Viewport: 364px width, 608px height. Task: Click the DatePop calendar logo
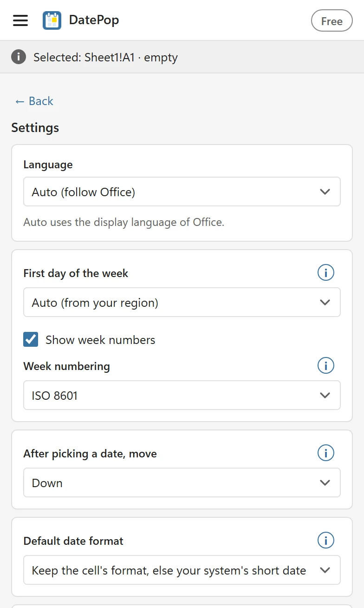[x=52, y=20]
